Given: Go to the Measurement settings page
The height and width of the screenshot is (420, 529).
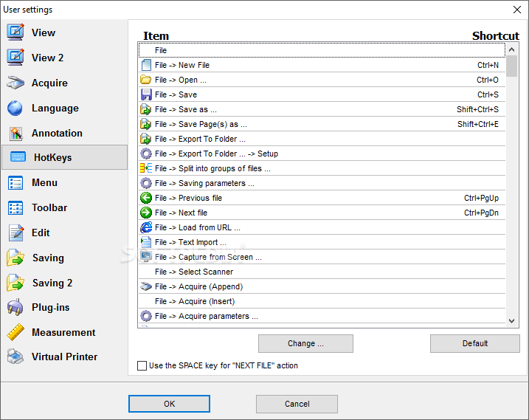Looking at the screenshot, I should [63, 333].
